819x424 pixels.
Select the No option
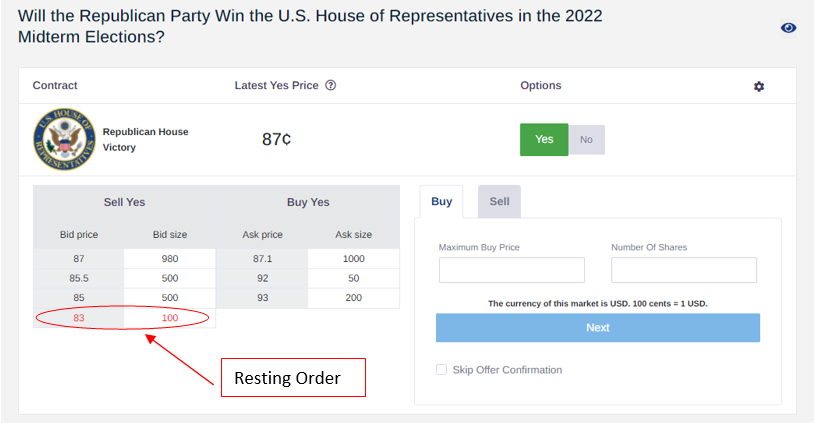[587, 139]
